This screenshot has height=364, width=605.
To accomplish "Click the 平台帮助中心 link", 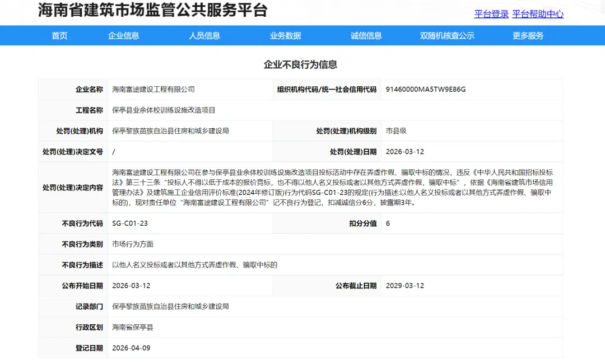I will click(x=538, y=14).
